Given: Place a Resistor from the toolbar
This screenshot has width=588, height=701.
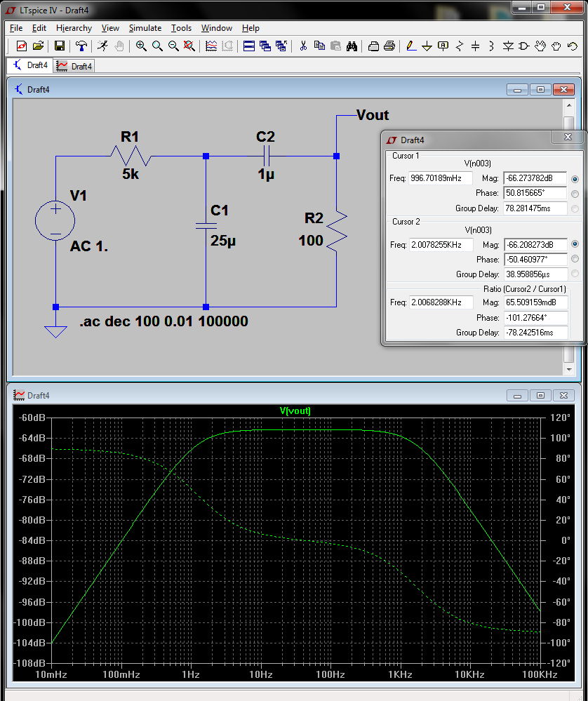Looking at the screenshot, I should (x=459, y=46).
